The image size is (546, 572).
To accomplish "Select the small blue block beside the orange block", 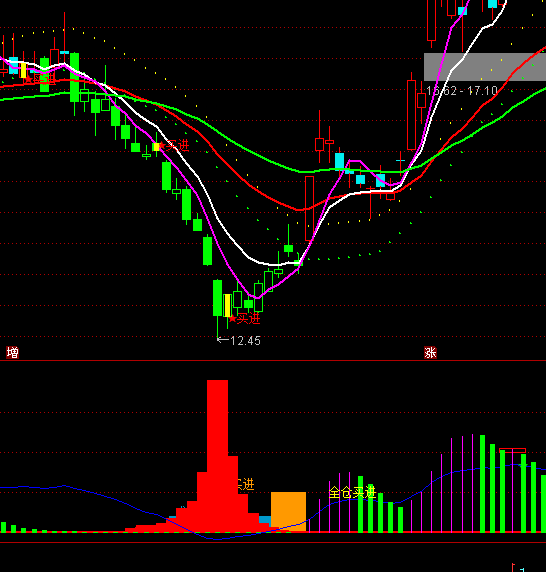I will tap(265, 519).
